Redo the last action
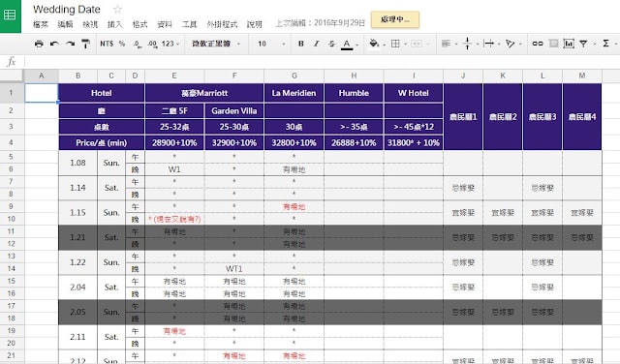Viewport: 620px width, 364px height. coord(71,44)
